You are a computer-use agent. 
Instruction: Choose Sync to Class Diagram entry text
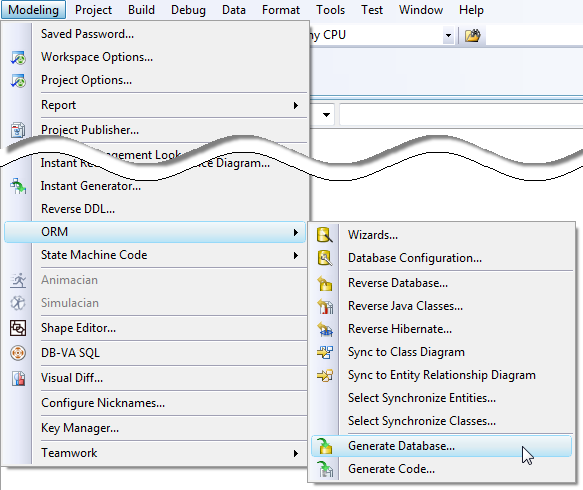click(406, 352)
